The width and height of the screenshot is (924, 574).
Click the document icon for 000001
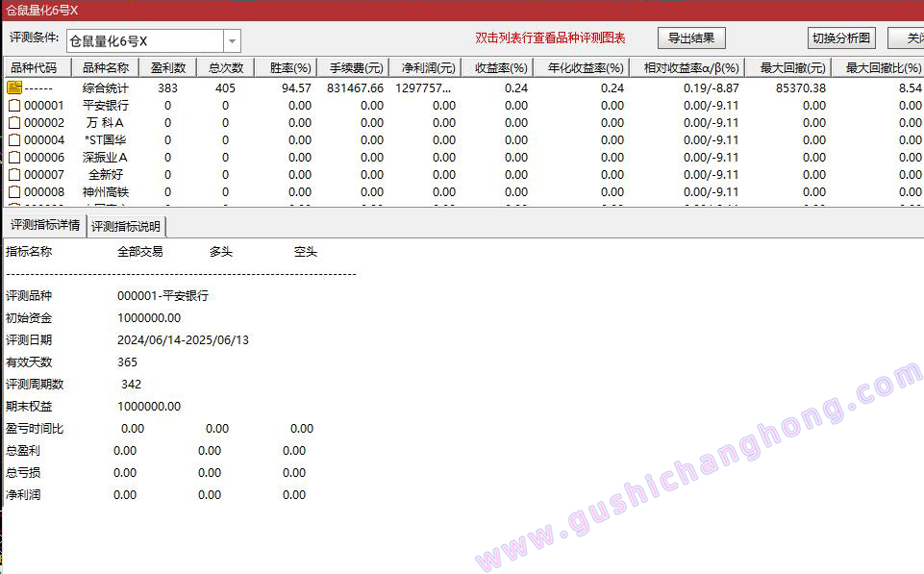point(14,106)
